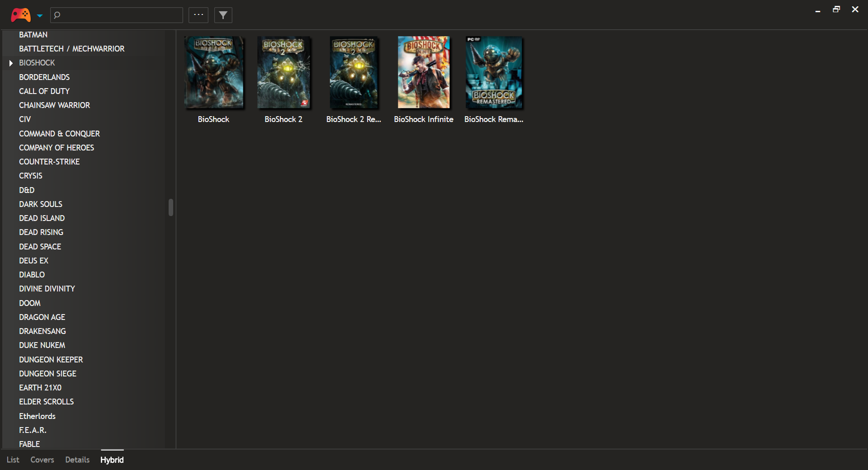
Task: Click the 'BioShock Rema...' title label
Action: coord(494,119)
